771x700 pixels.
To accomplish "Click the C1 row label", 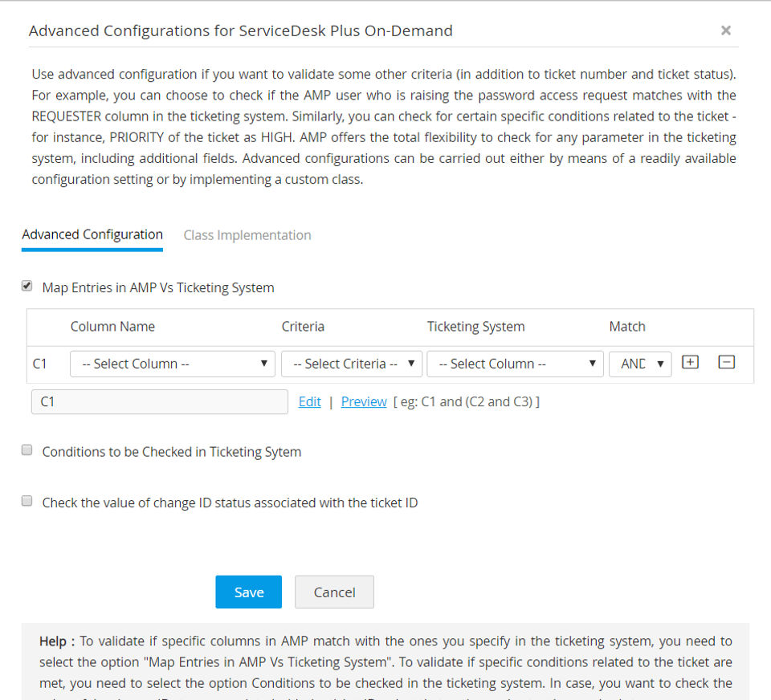I will (40, 364).
